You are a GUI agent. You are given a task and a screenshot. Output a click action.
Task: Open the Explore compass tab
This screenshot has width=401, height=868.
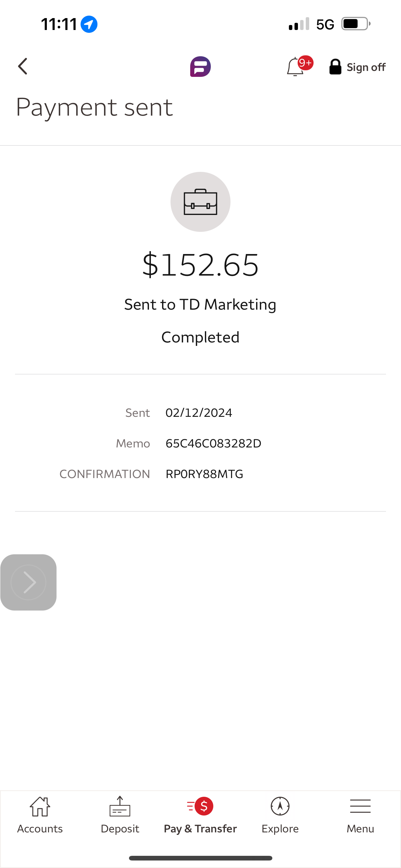point(280,816)
